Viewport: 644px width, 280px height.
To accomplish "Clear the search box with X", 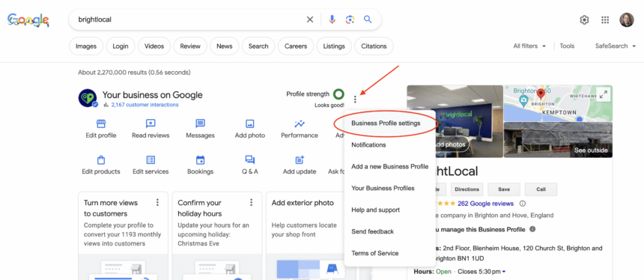I will 310,19.
